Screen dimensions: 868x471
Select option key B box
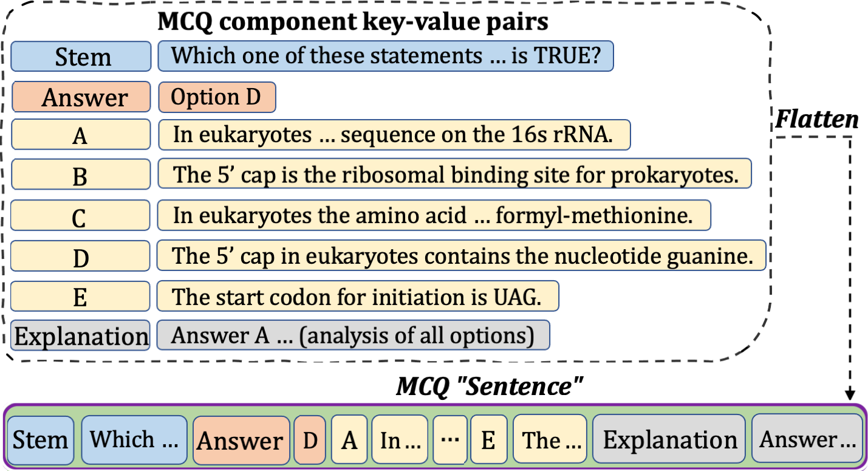[x=81, y=176]
